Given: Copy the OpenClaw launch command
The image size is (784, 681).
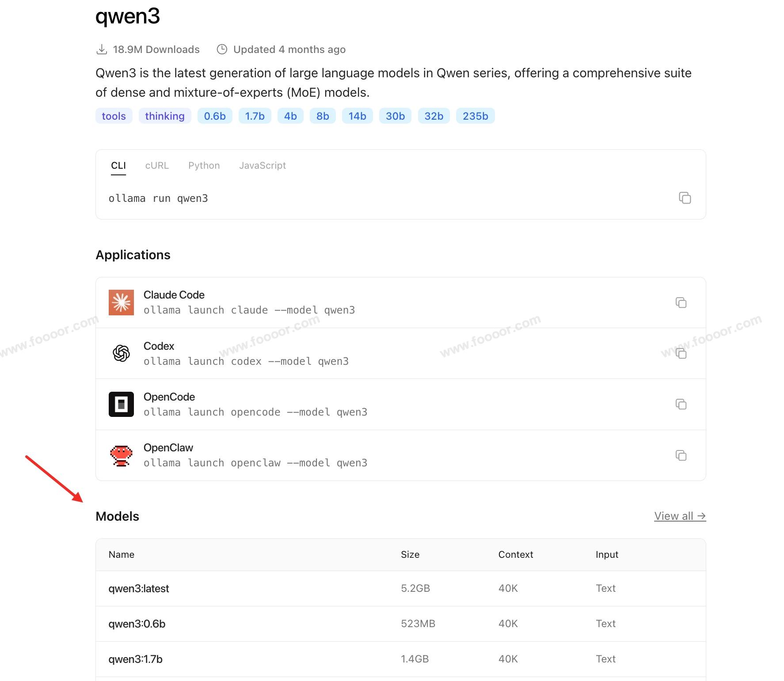Looking at the screenshot, I should [x=681, y=455].
